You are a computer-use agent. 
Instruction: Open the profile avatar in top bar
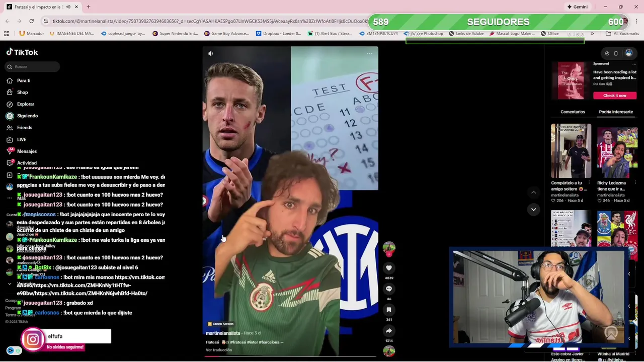click(x=629, y=53)
